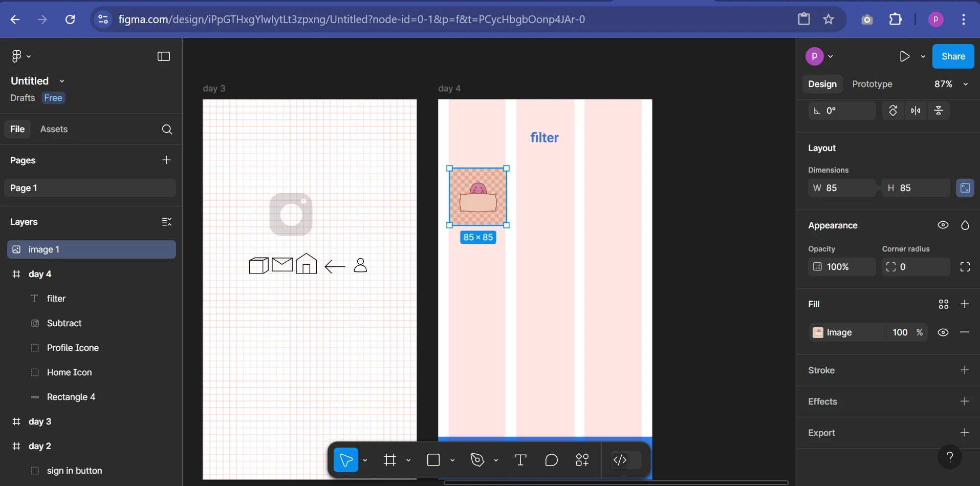
Task: Hide the Image fill eye icon
Action: (x=943, y=332)
